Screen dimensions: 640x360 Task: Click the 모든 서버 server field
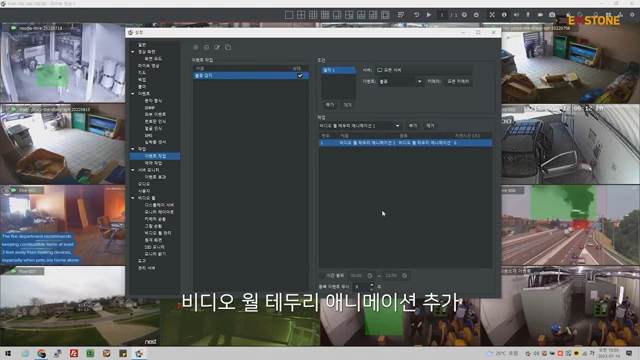click(424, 70)
